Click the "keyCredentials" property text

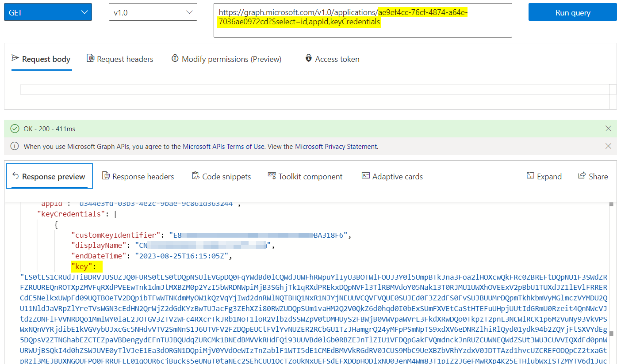tap(72, 214)
